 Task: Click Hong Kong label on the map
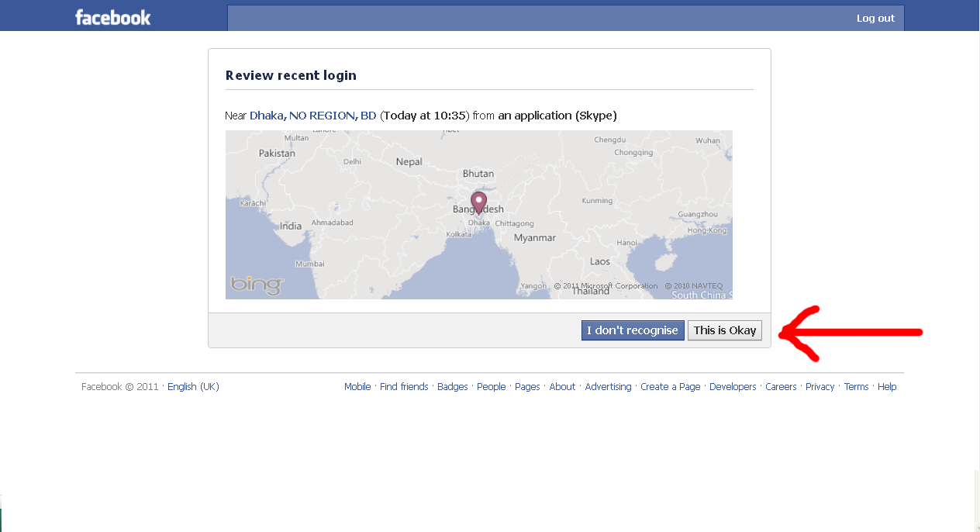708,230
